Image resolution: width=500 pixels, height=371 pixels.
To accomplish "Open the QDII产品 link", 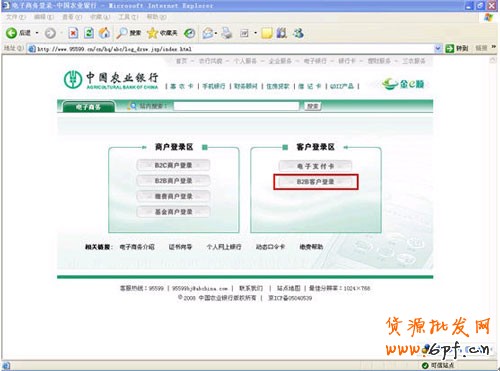I will (342, 86).
